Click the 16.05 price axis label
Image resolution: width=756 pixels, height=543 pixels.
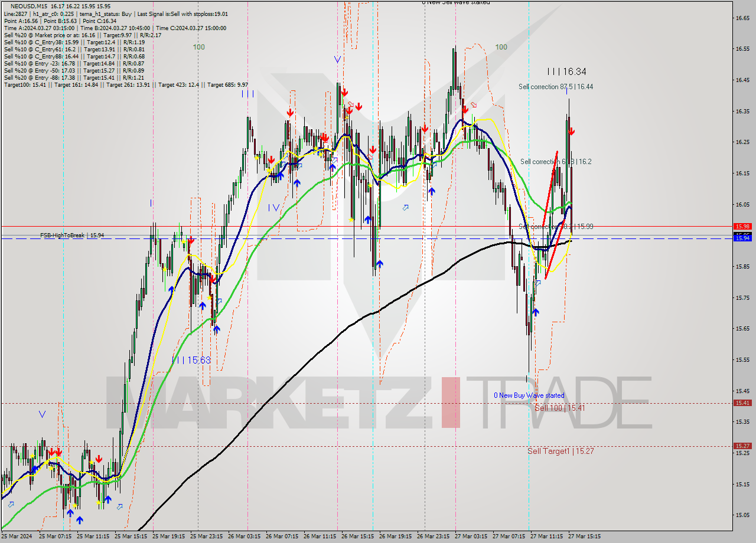click(x=742, y=205)
